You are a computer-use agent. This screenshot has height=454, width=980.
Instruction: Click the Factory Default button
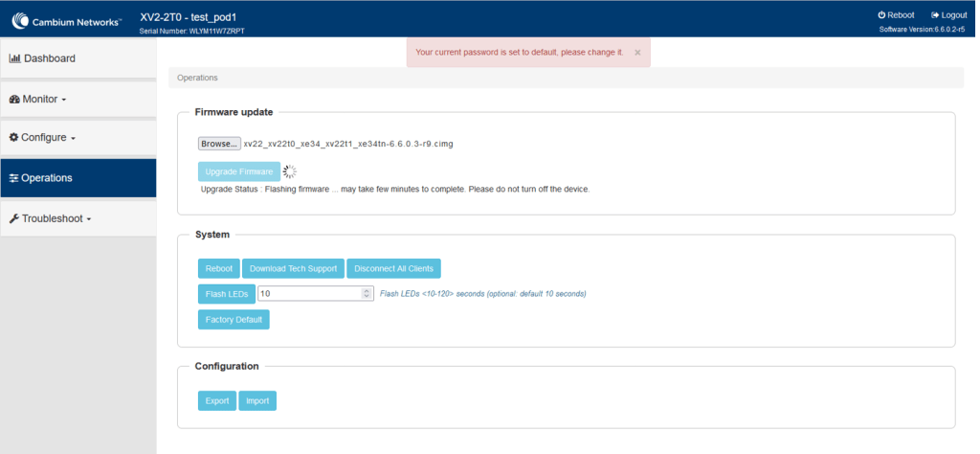point(234,319)
